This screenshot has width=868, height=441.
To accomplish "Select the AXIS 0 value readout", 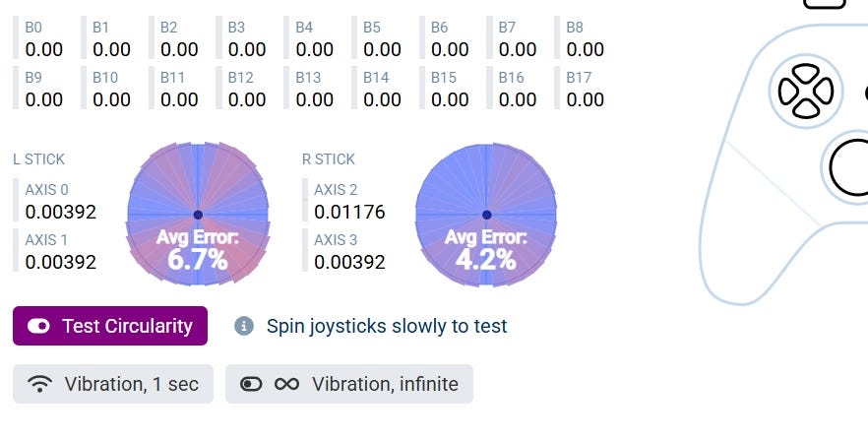I will coord(60,211).
